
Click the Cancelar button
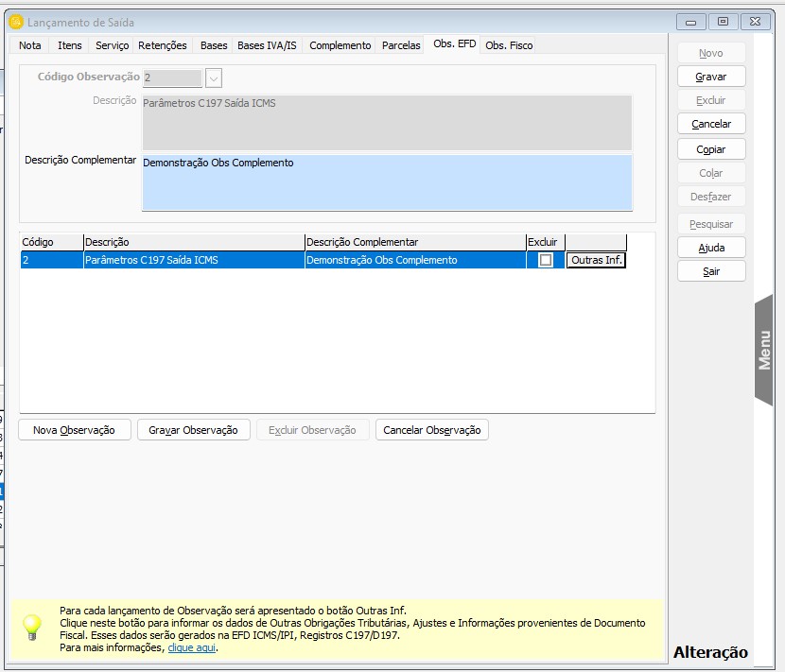(711, 124)
